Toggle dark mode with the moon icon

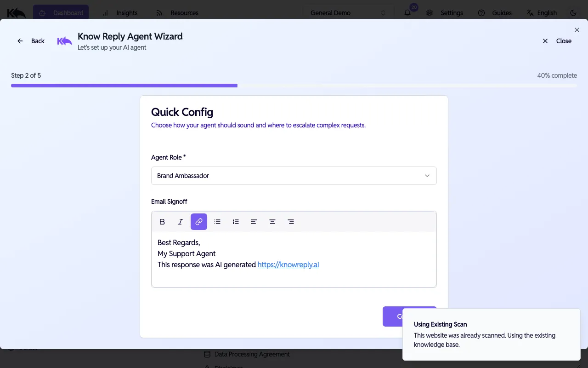point(572,13)
